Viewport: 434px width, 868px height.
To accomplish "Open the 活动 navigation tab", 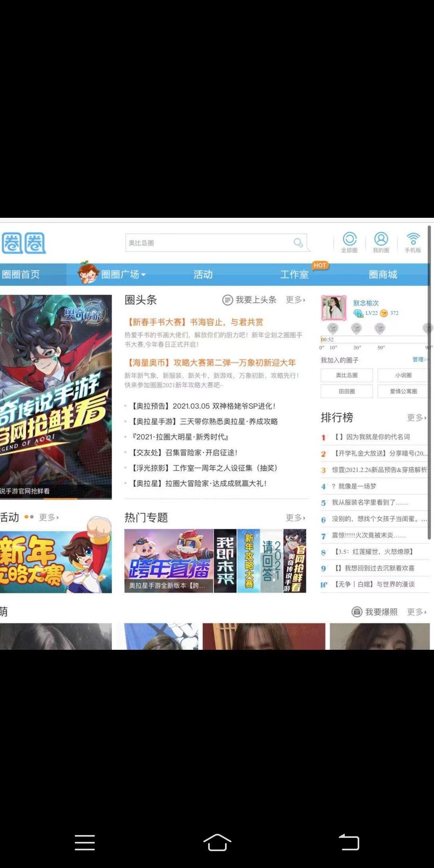I will point(203,274).
